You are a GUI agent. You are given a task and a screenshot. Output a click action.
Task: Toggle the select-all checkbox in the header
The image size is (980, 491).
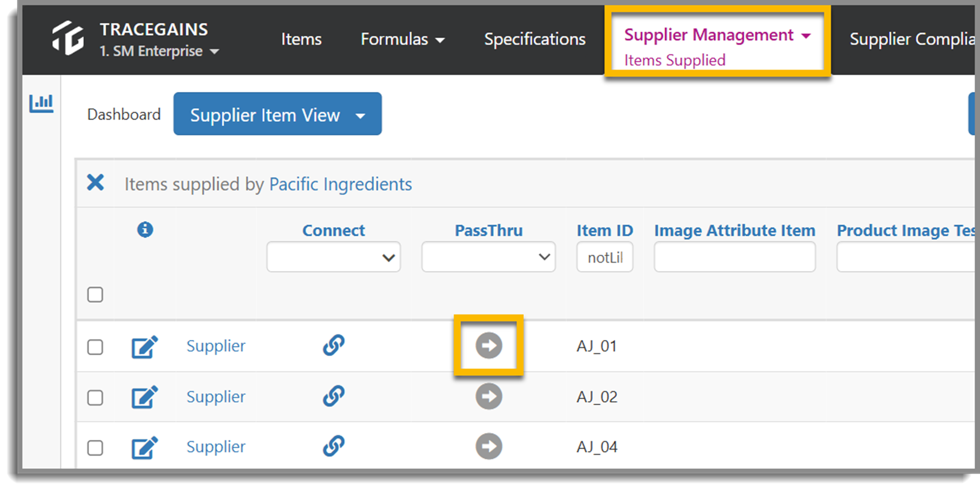click(95, 294)
